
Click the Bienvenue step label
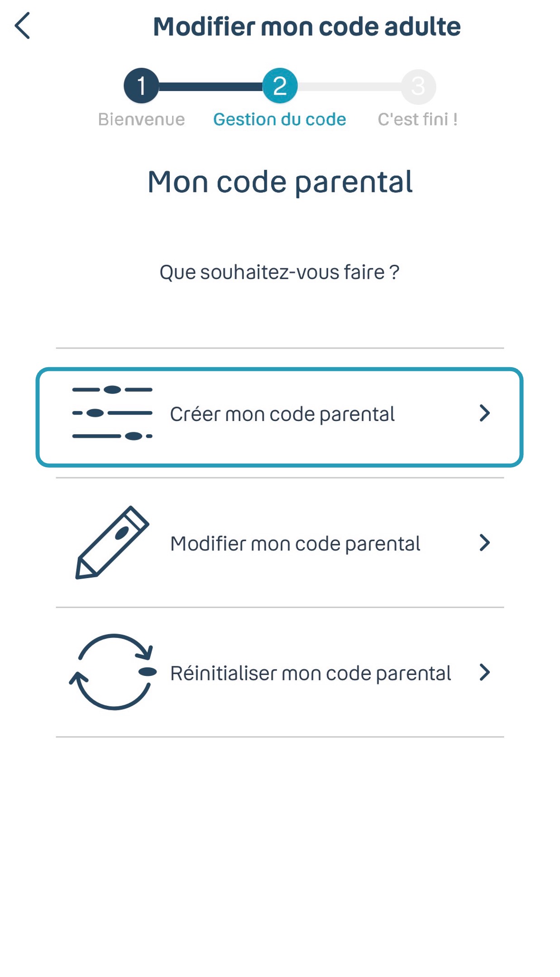pyautogui.click(x=141, y=120)
